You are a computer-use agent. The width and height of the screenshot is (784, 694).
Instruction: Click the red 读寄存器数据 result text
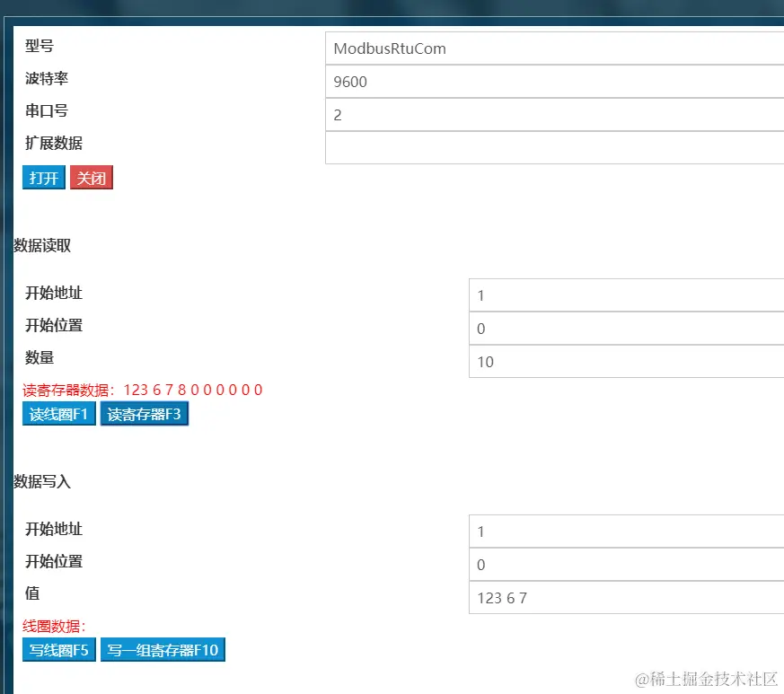coord(143,390)
